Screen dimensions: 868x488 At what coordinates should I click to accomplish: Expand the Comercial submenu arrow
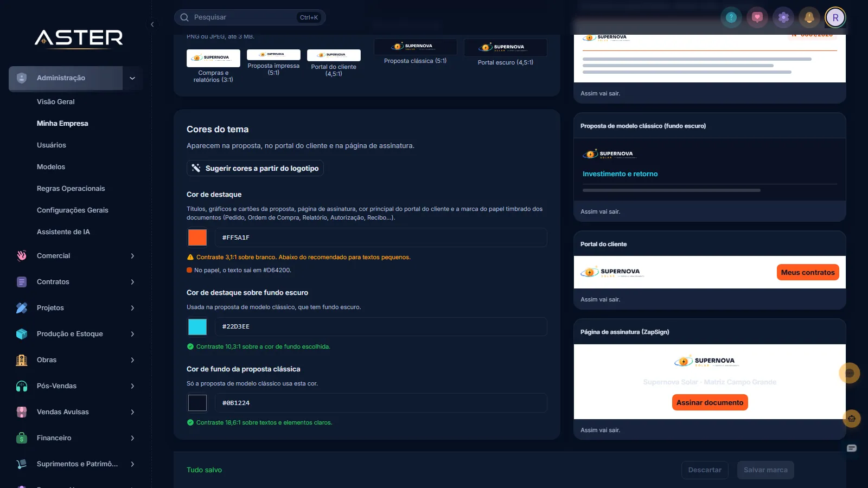point(132,256)
